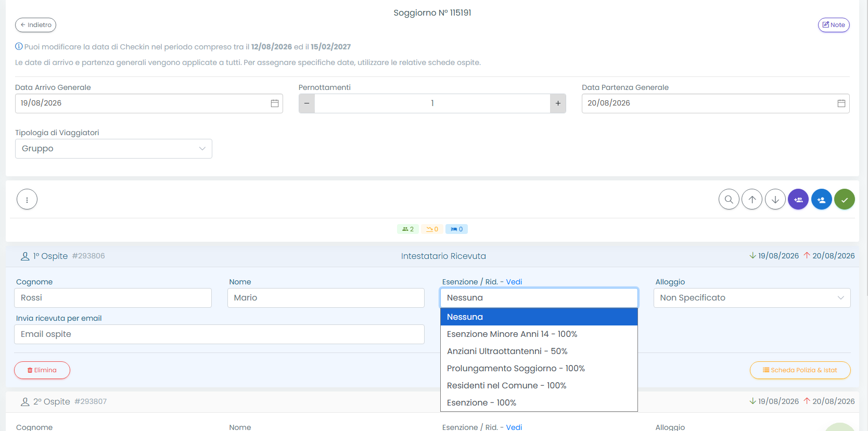868x431 pixels.
Task: Increase Pernottamenti with the plus button
Action: click(x=558, y=103)
